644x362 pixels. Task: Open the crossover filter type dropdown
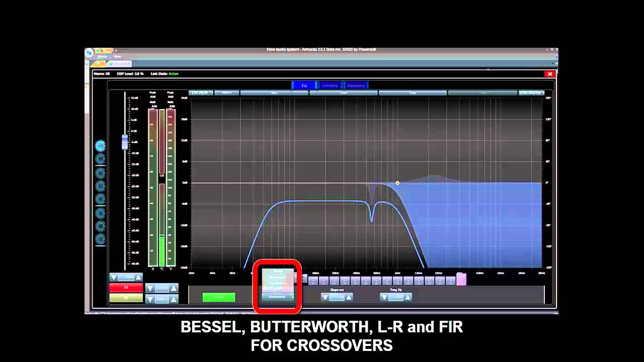[278, 297]
